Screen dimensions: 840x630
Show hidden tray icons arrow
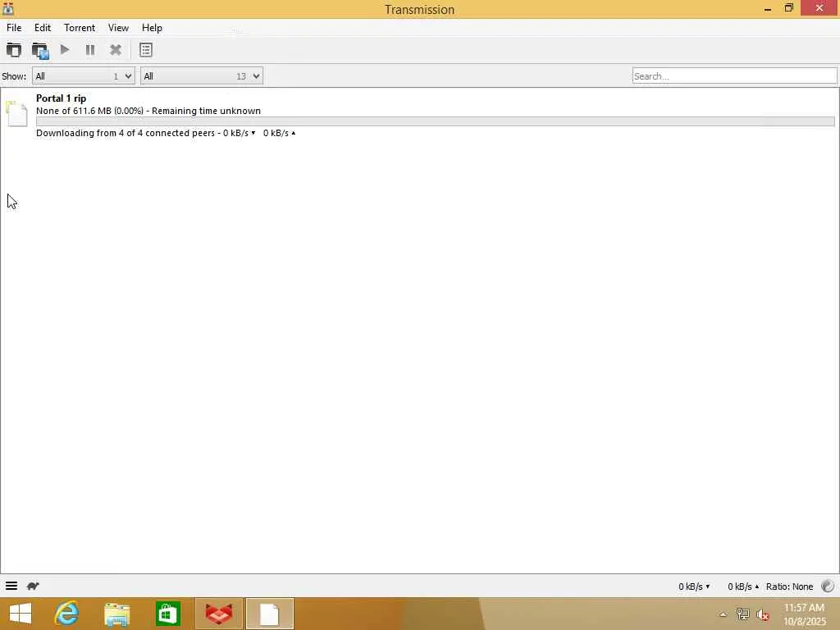click(x=724, y=614)
